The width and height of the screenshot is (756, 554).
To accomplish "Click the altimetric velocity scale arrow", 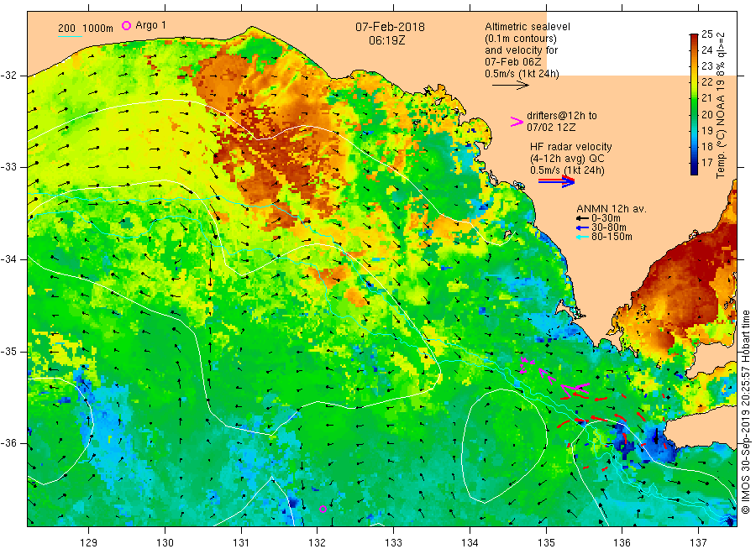I will coord(510,86).
